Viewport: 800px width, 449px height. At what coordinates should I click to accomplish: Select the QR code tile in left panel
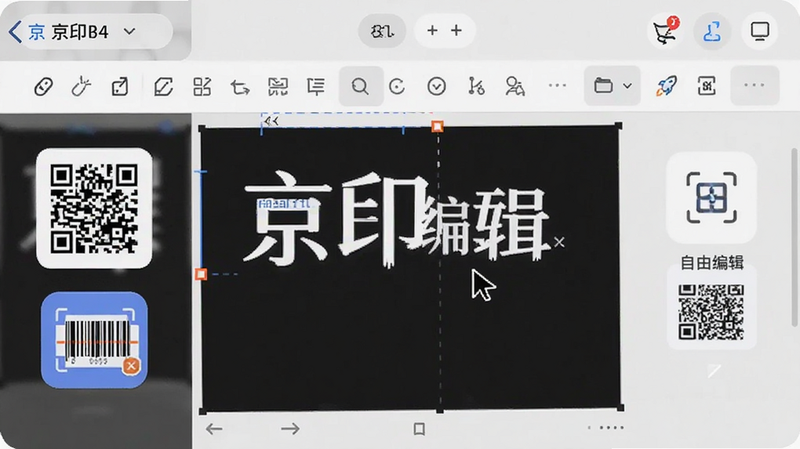(94, 208)
